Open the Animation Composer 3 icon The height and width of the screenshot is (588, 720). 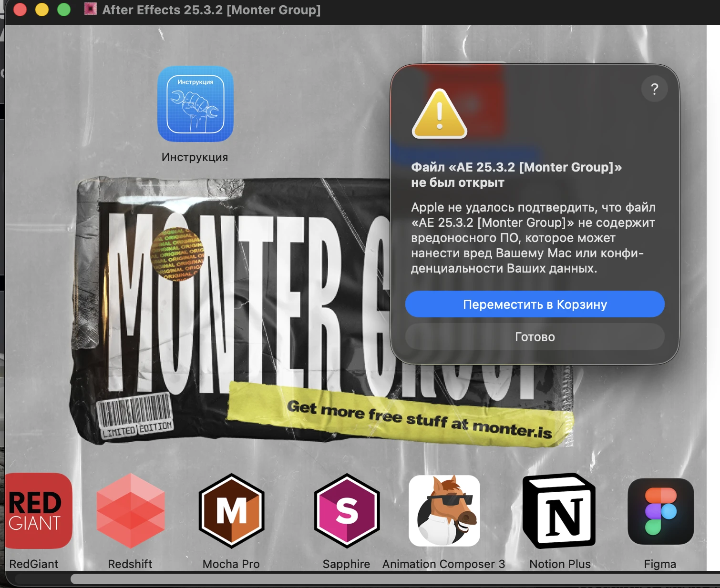pyautogui.click(x=444, y=510)
